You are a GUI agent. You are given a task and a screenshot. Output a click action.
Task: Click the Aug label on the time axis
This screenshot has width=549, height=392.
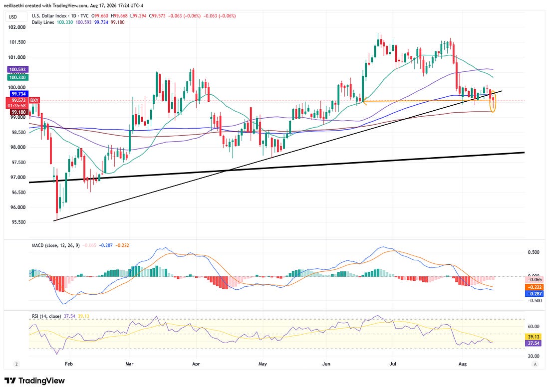463,364
